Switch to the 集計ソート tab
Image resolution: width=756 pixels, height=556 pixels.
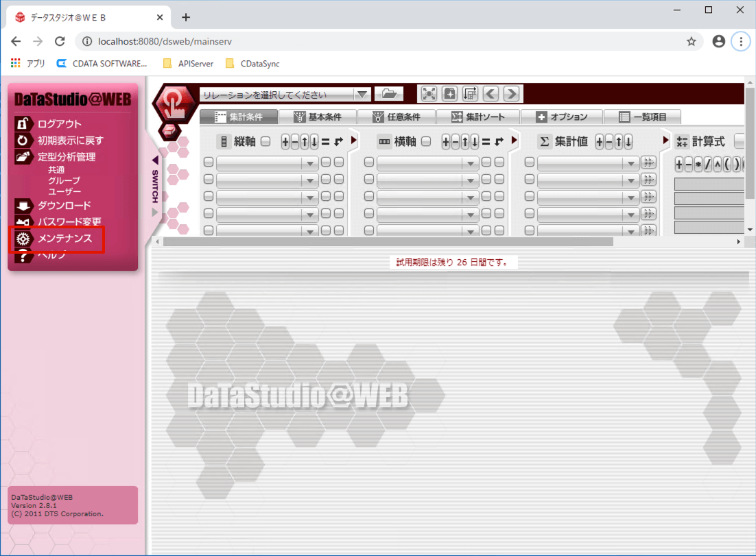point(478,117)
